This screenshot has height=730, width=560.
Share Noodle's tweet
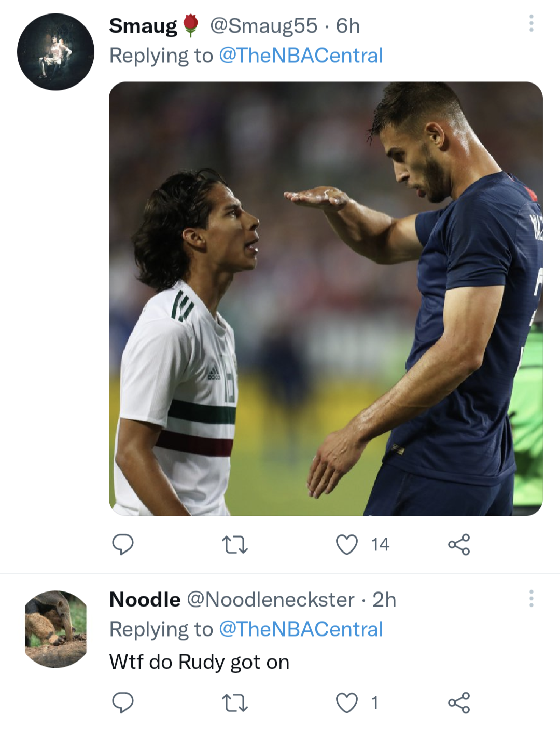pyautogui.click(x=459, y=703)
